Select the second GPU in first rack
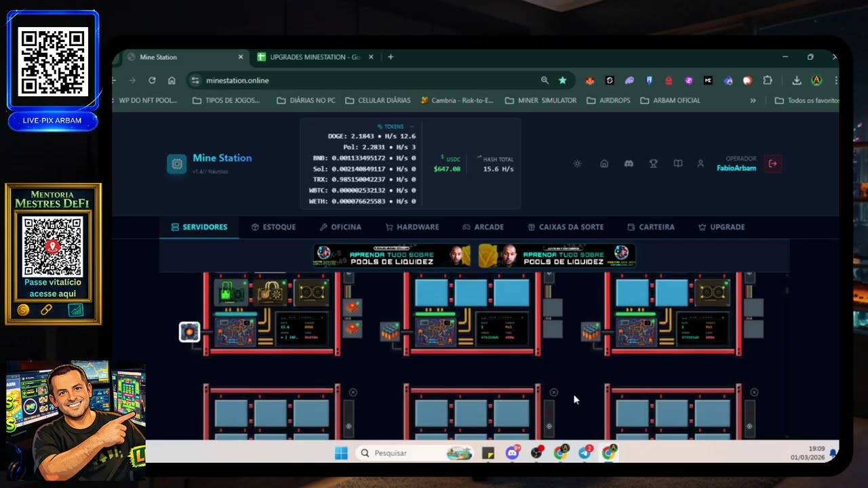868x488 pixels. (271, 293)
